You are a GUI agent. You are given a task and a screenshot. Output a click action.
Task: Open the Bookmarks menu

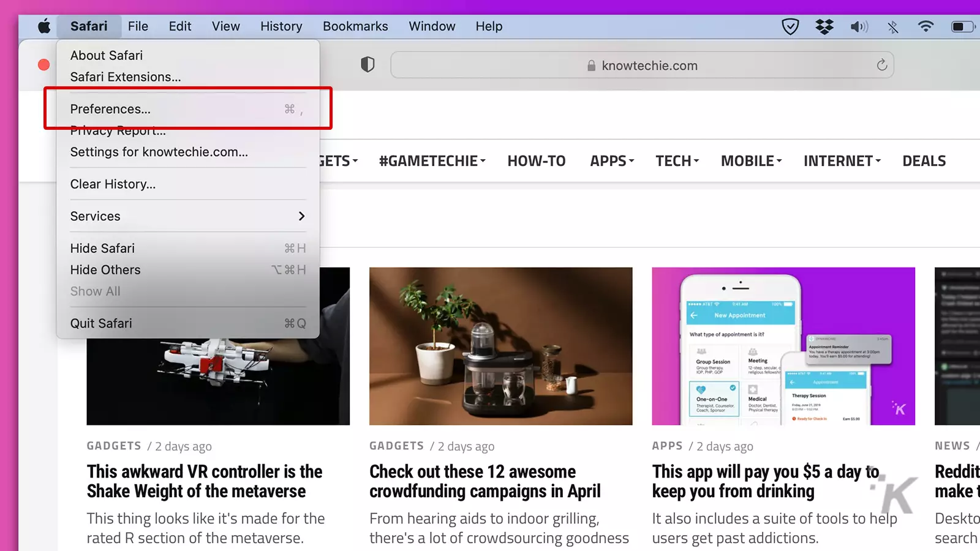355,26
